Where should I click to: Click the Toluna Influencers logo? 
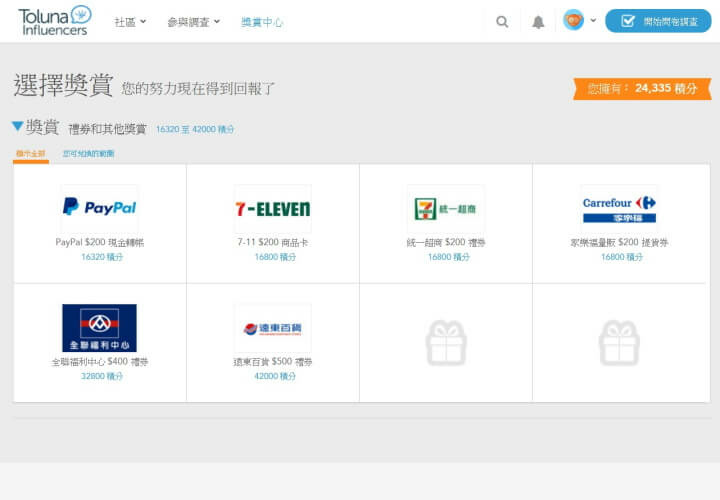(55, 21)
